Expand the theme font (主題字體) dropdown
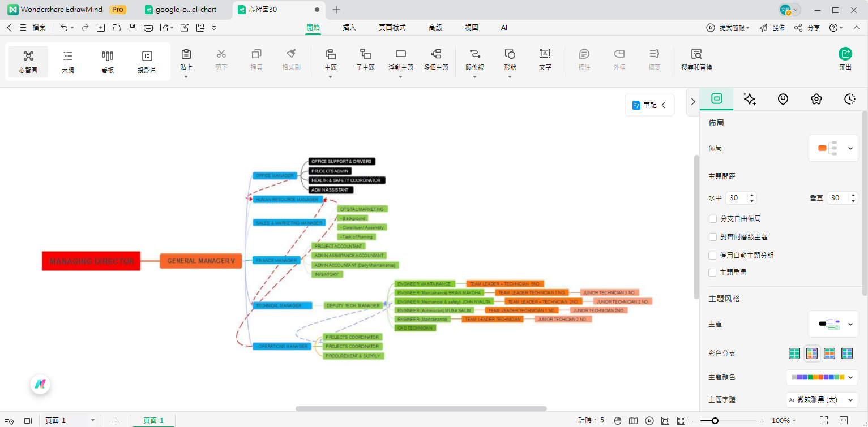The height and width of the screenshot is (427, 868). tap(822, 400)
